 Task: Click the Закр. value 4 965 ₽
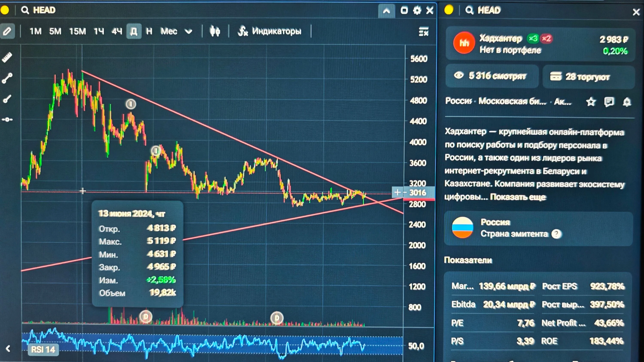pyautogui.click(x=161, y=267)
